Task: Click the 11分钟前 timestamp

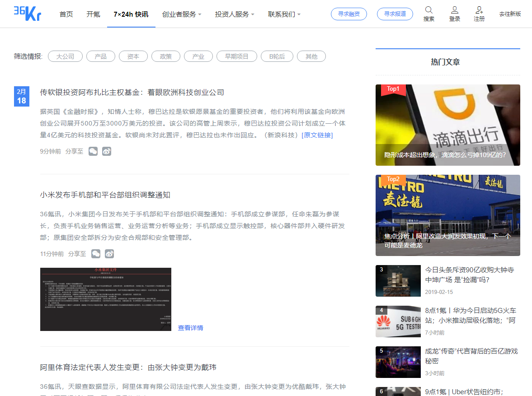Action: click(52, 254)
